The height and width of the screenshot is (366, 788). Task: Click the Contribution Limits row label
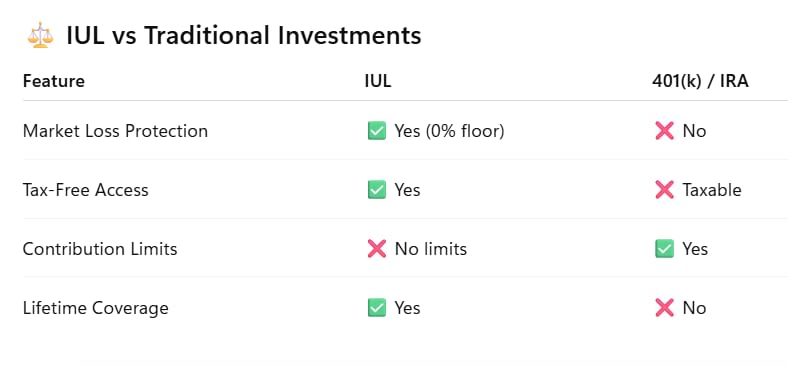(x=100, y=249)
